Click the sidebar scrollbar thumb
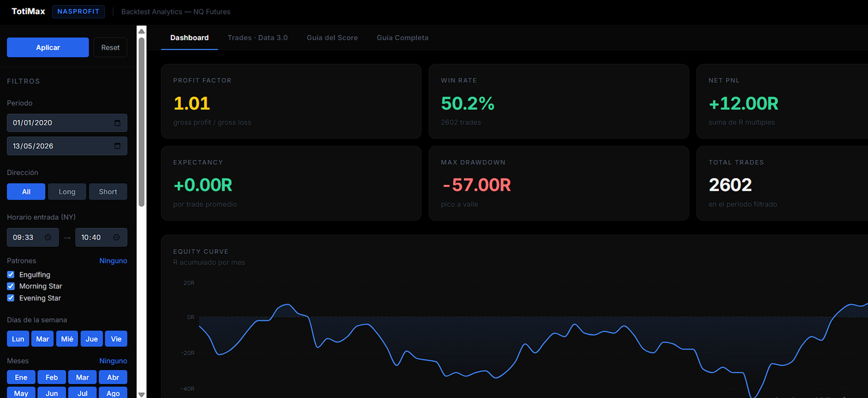The height and width of the screenshot is (398, 868). click(x=141, y=122)
